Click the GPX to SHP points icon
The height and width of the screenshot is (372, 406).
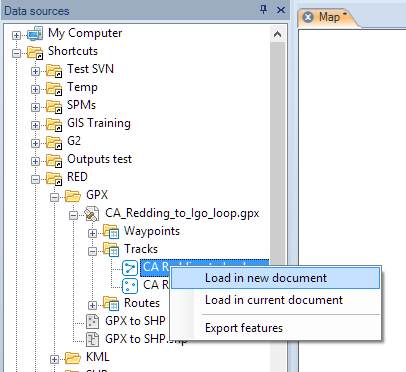(92, 322)
